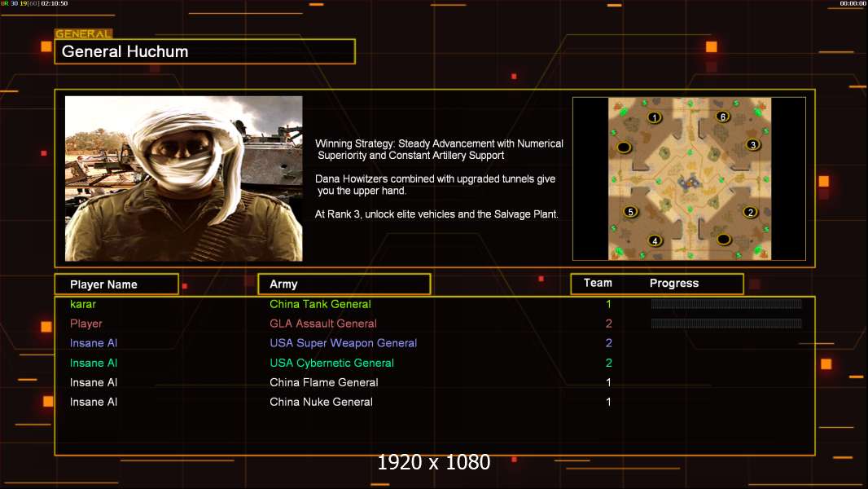Click the karar loading progress bar
Viewport: 868px width, 489px height.
[x=726, y=303]
